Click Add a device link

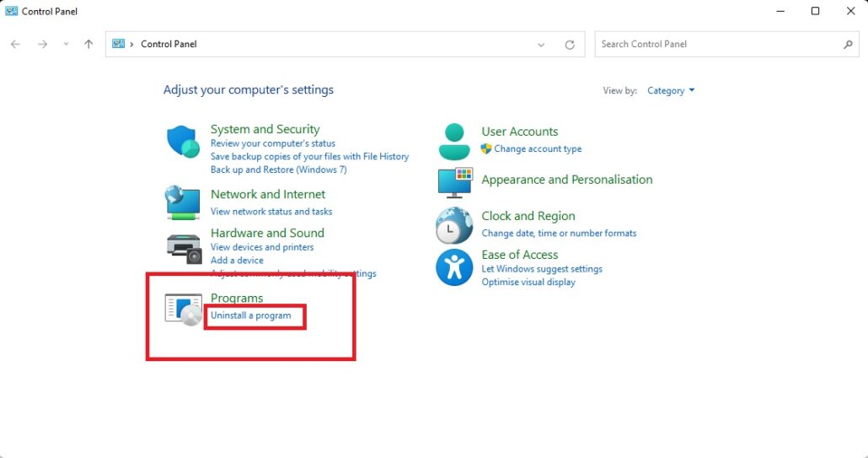(x=237, y=261)
